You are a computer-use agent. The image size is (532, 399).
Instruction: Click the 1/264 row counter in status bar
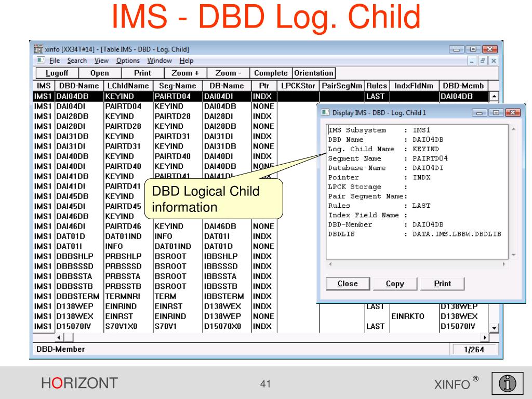coord(474,350)
